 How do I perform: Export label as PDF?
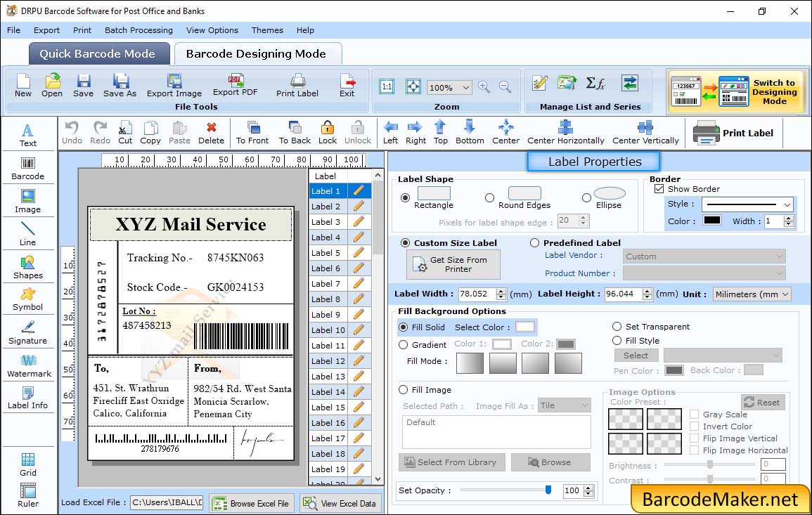235,86
